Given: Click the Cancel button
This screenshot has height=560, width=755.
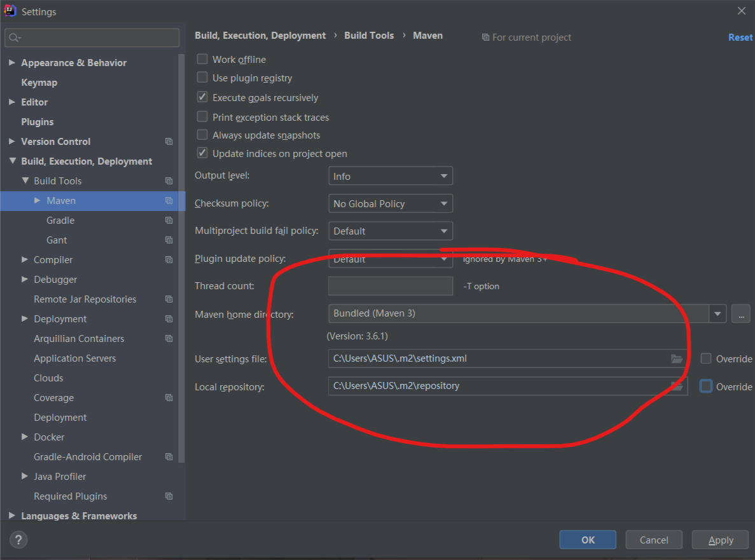Looking at the screenshot, I should [654, 540].
